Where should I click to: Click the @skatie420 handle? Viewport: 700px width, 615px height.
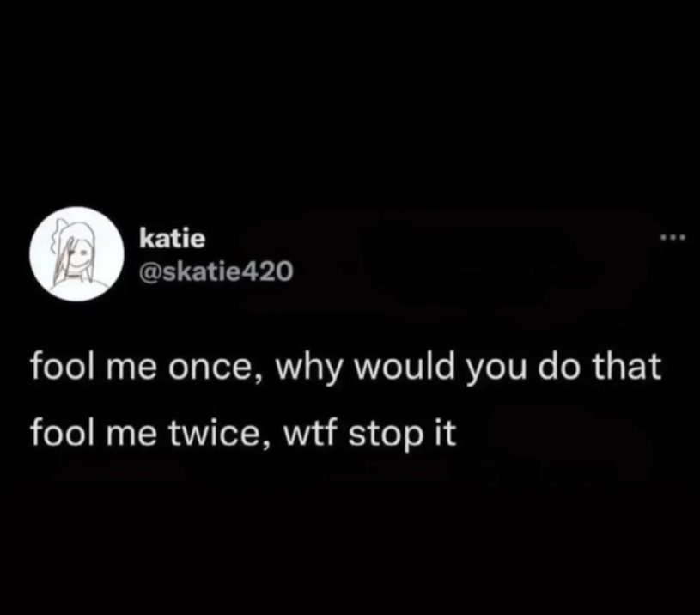[216, 271]
